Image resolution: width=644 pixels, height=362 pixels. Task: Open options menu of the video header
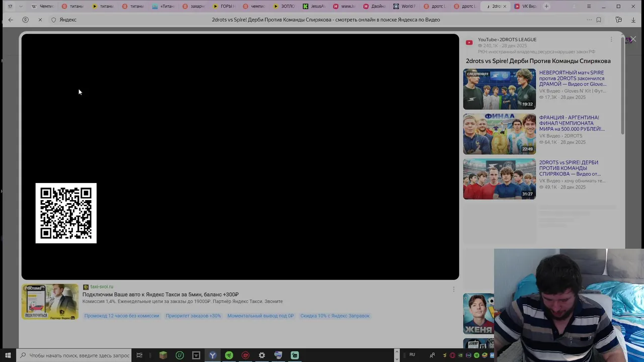coord(611,39)
